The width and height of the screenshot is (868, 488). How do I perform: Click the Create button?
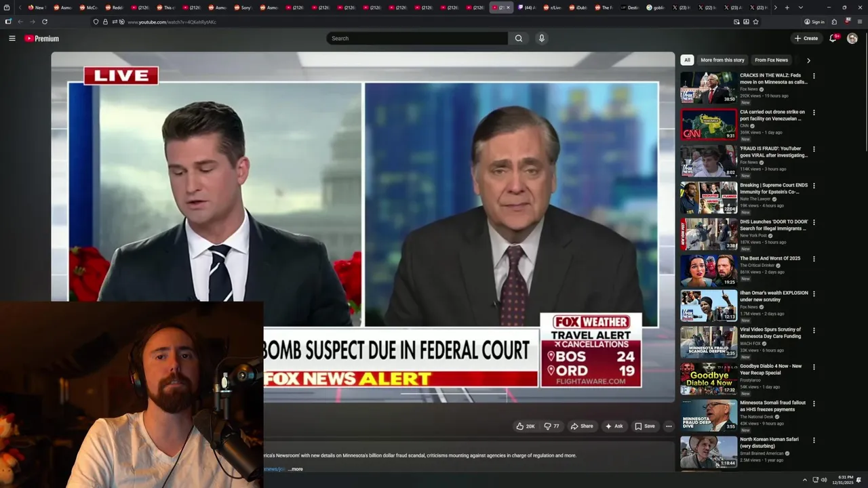tap(806, 39)
